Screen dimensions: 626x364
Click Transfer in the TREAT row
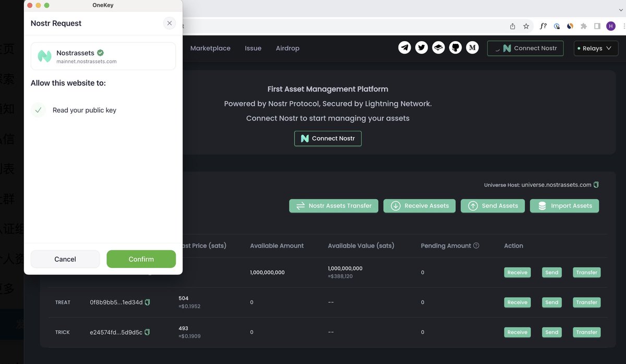(x=587, y=302)
